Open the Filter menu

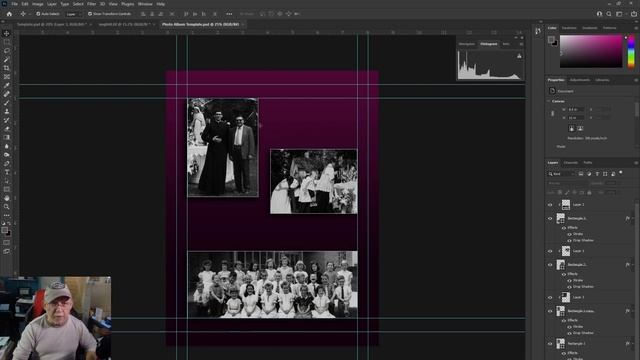pyautogui.click(x=91, y=4)
